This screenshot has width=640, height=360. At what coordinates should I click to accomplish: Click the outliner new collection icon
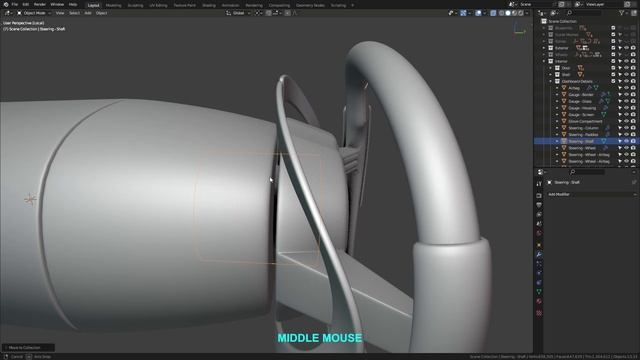pos(634,13)
